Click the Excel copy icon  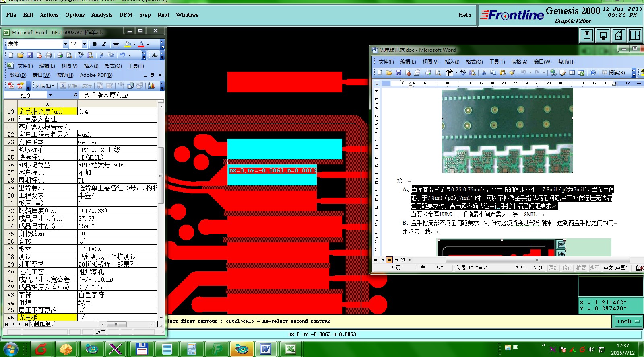point(111,55)
